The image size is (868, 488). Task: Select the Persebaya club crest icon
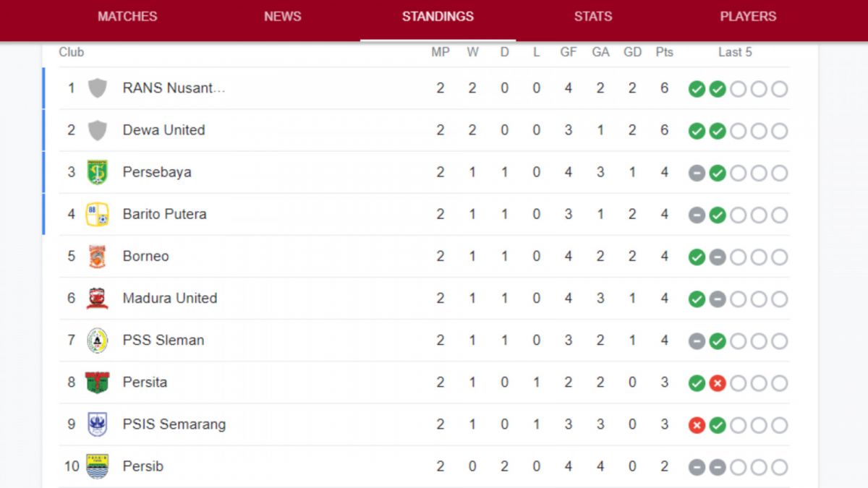pyautogui.click(x=97, y=172)
